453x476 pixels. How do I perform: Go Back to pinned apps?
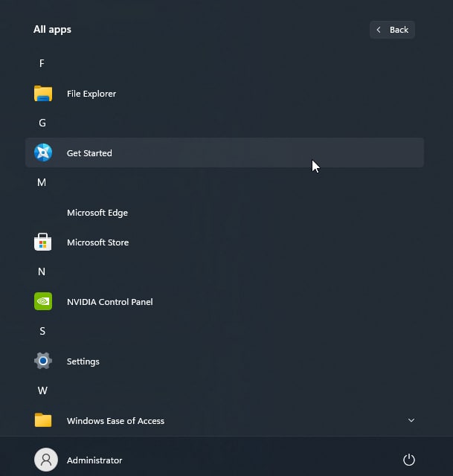pos(392,30)
